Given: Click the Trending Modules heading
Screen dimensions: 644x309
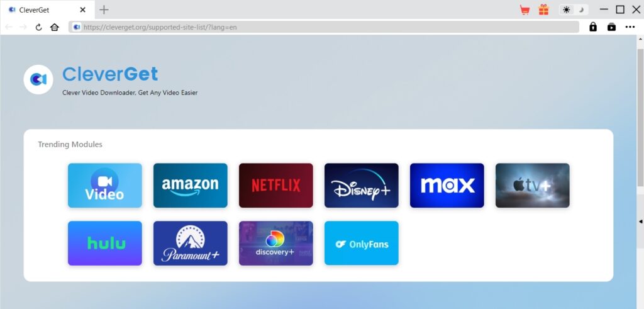Looking at the screenshot, I should [70, 144].
